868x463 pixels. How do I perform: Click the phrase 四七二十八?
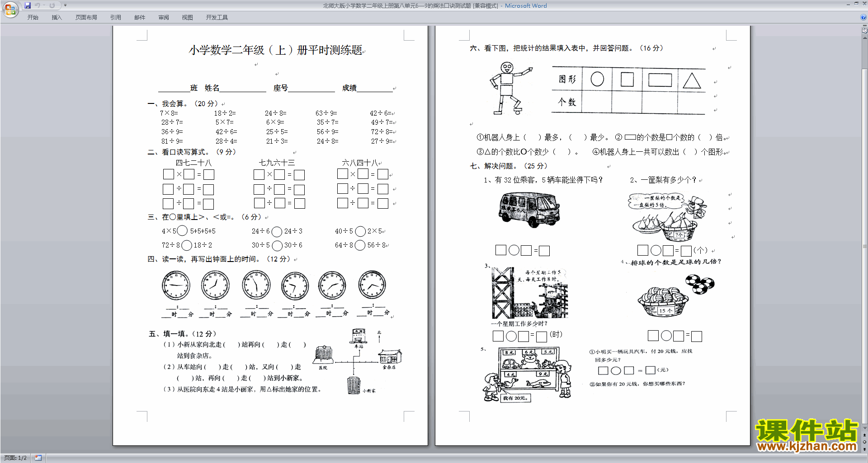pyautogui.click(x=193, y=163)
